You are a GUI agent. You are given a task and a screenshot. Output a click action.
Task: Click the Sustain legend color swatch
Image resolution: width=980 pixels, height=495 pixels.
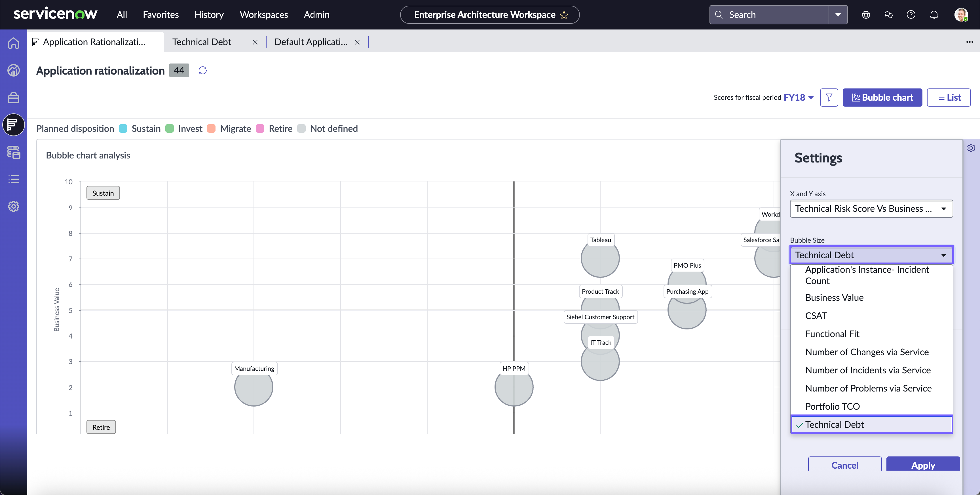click(x=123, y=129)
